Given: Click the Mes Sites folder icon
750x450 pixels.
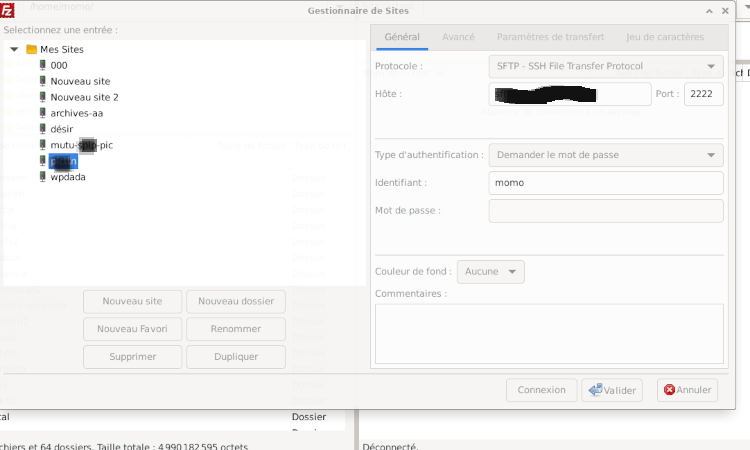Looking at the screenshot, I should click(31, 49).
